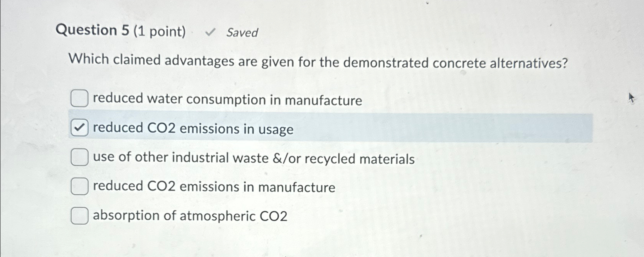Click the recycled materials answer label
644x257 pixels.
click(253, 157)
